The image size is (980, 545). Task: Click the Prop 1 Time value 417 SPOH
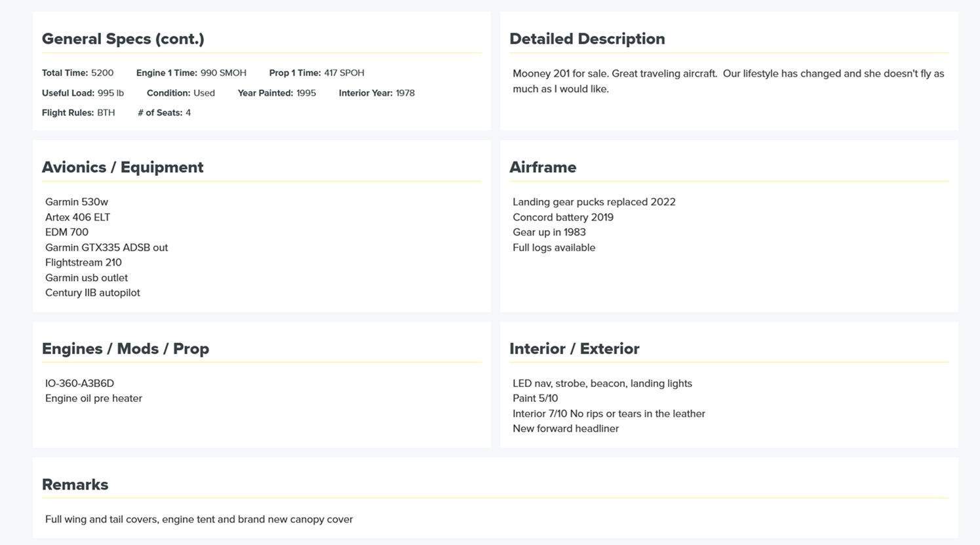[x=344, y=73]
